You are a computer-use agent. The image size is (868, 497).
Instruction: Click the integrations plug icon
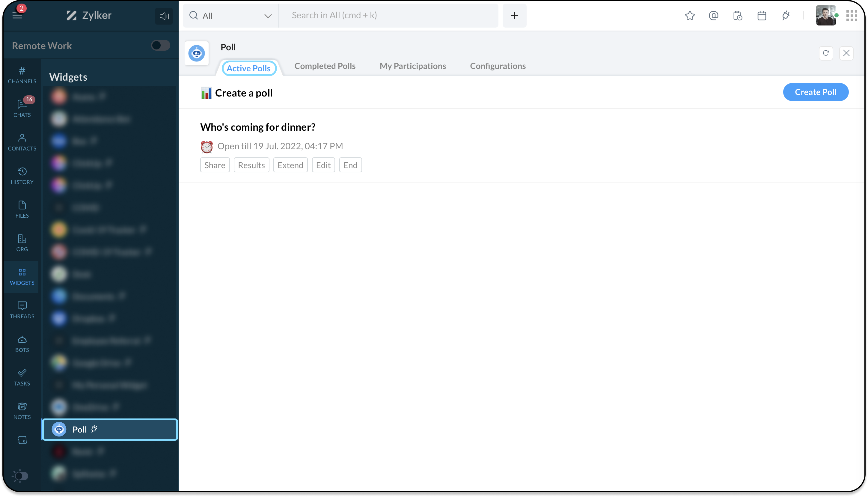pyautogui.click(x=786, y=16)
